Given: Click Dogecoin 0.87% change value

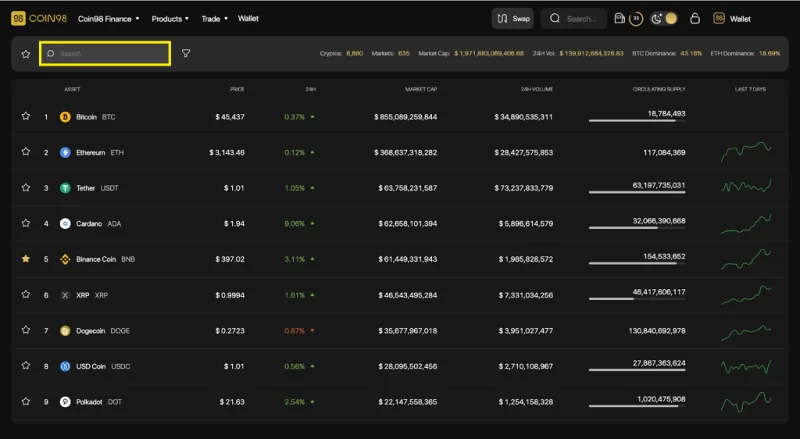Looking at the screenshot, I should [x=294, y=331].
